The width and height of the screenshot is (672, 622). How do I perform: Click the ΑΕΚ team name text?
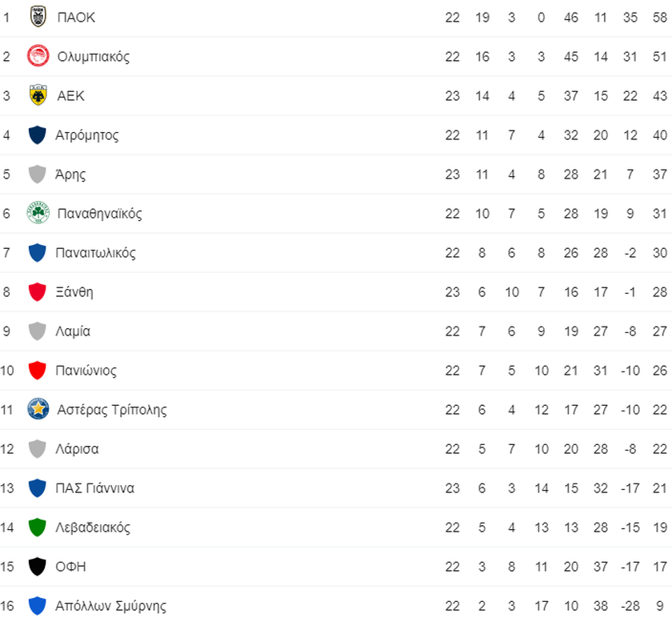click(x=70, y=96)
